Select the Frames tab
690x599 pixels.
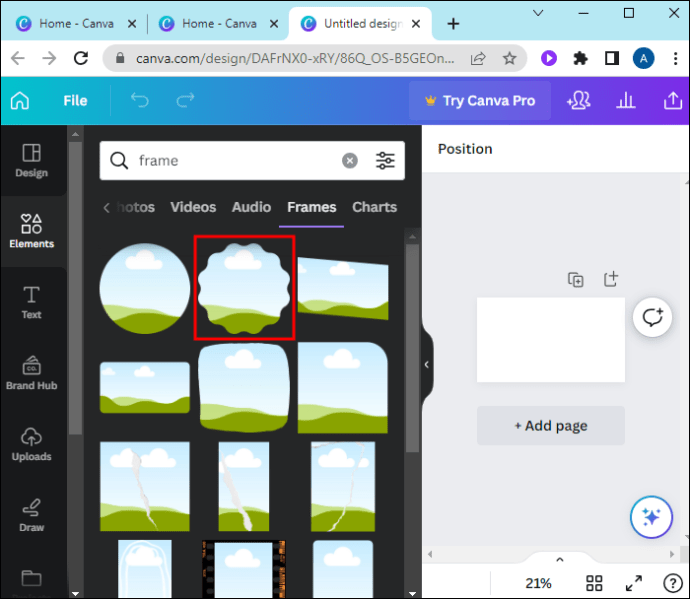[x=312, y=207]
